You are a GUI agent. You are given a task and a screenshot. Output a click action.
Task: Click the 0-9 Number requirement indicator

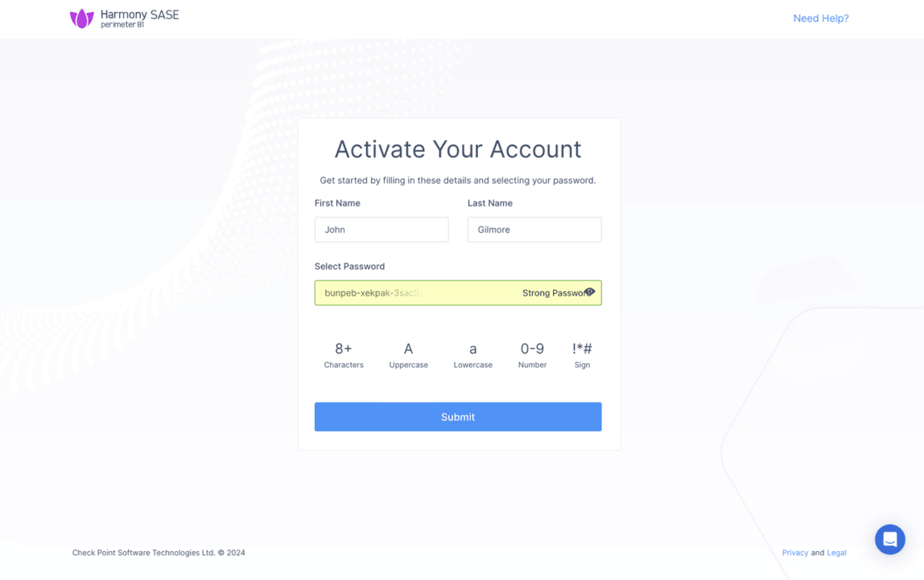pyautogui.click(x=532, y=354)
